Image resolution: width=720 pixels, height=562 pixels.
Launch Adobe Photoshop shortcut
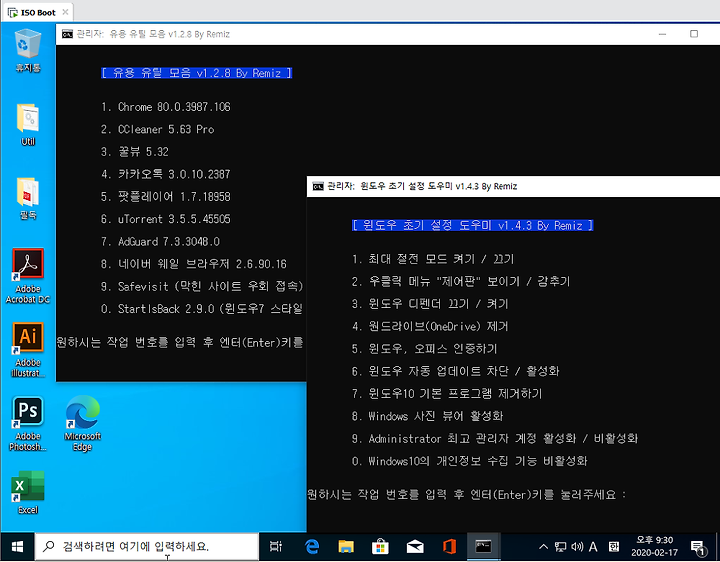pyautogui.click(x=28, y=423)
